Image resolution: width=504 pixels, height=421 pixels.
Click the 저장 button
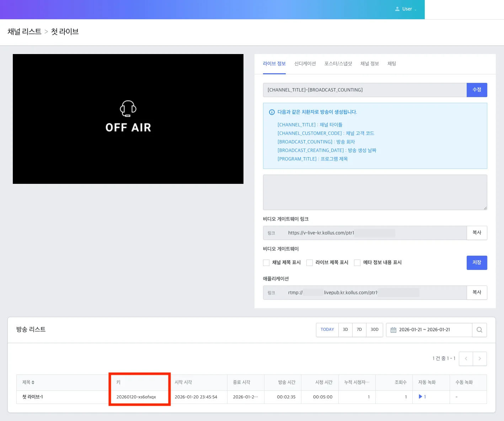point(477,263)
